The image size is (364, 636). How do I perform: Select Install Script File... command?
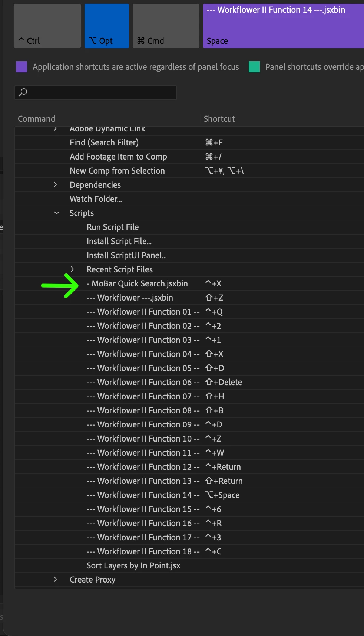119,241
